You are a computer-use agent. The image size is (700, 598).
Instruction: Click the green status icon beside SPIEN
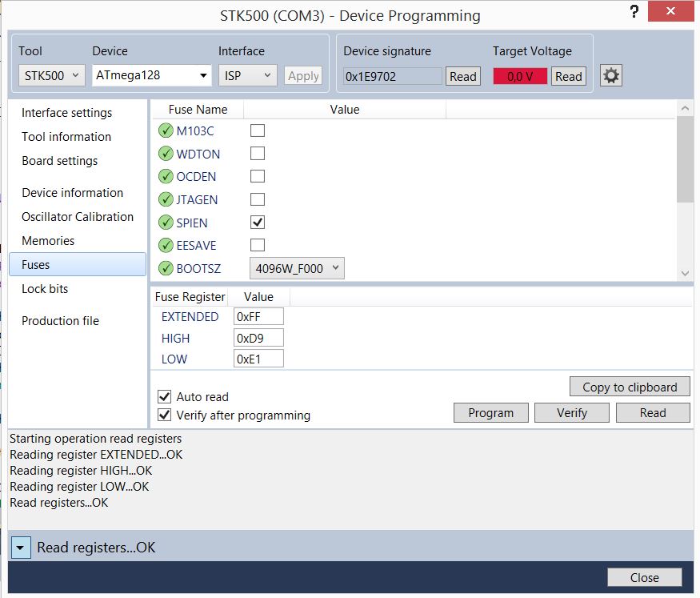coord(166,222)
